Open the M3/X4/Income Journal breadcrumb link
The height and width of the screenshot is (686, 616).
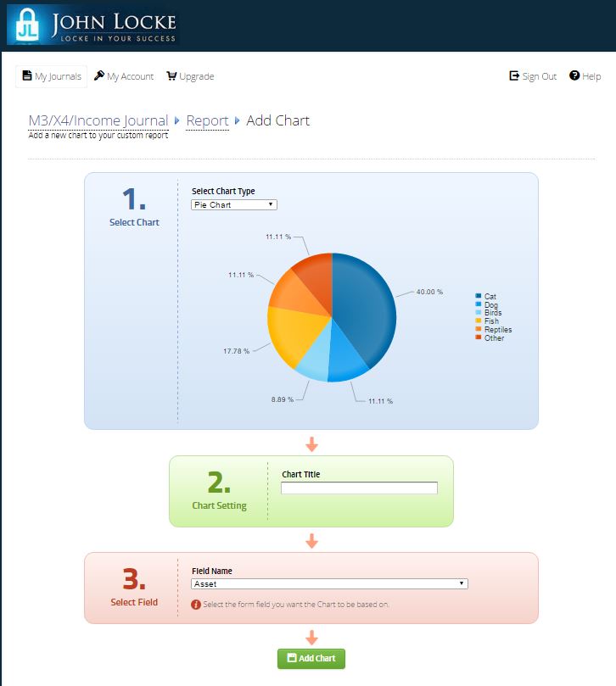(x=98, y=120)
